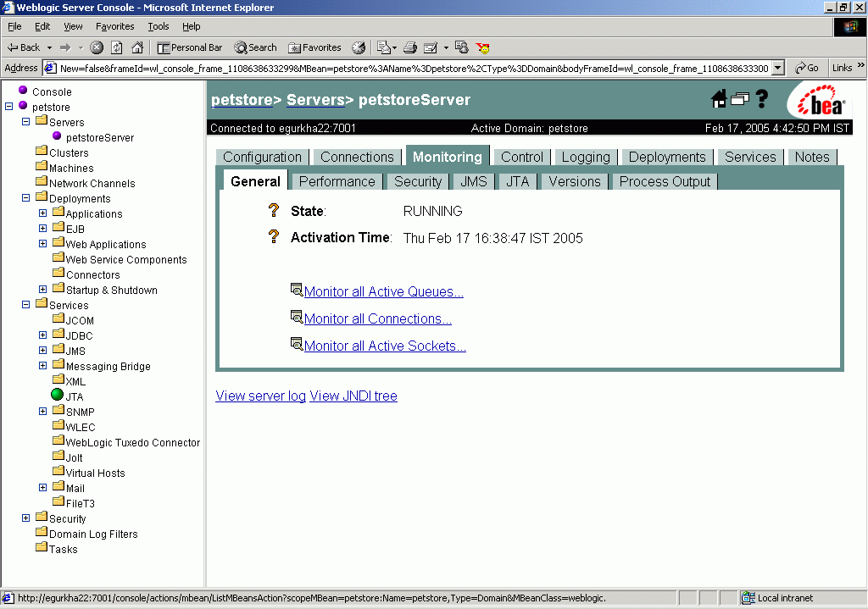This screenshot has width=868, height=609.
Task: Click the Go button
Action: click(806, 68)
